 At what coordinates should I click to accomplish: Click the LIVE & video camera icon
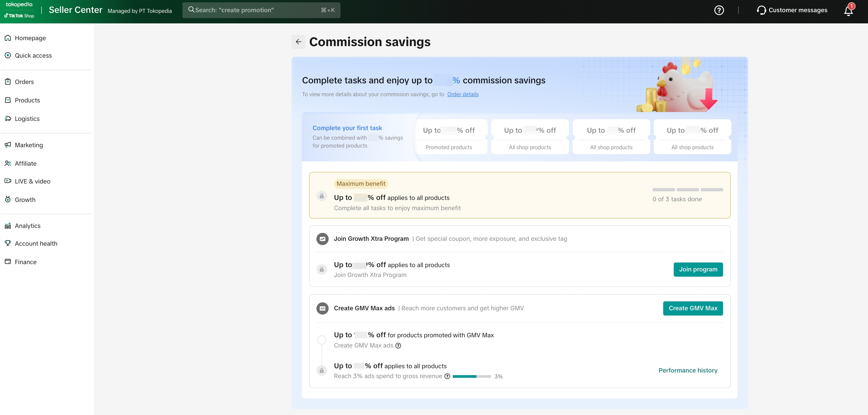(x=8, y=181)
